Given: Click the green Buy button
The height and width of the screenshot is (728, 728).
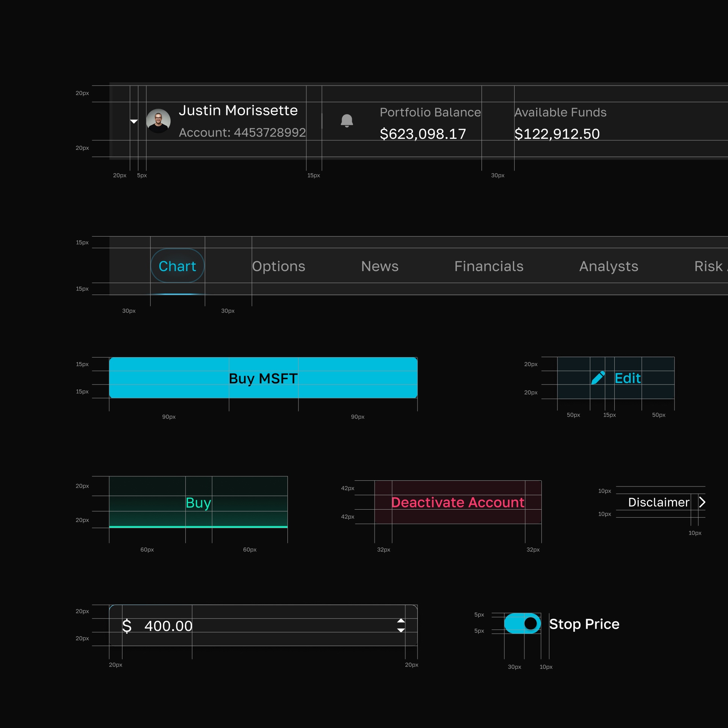Looking at the screenshot, I should pos(198,502).
